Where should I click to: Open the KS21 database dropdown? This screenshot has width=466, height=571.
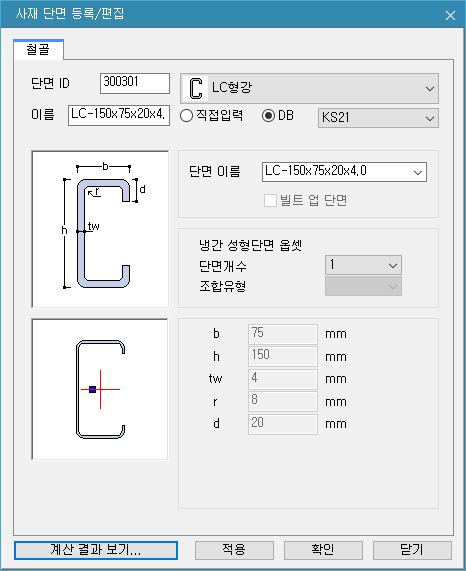[x=378, y=118]
